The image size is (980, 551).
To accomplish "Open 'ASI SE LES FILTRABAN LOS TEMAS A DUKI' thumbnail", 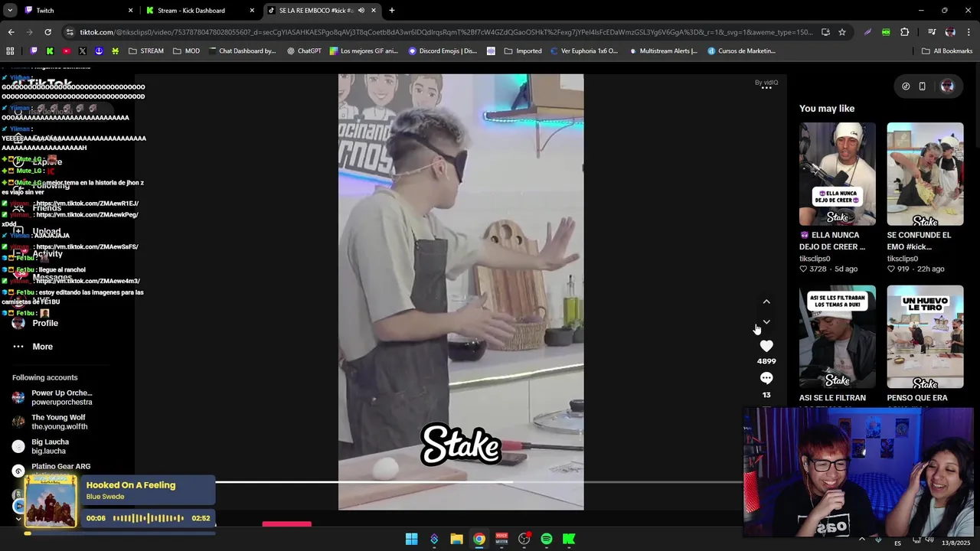I will click(x=838, y=337).
